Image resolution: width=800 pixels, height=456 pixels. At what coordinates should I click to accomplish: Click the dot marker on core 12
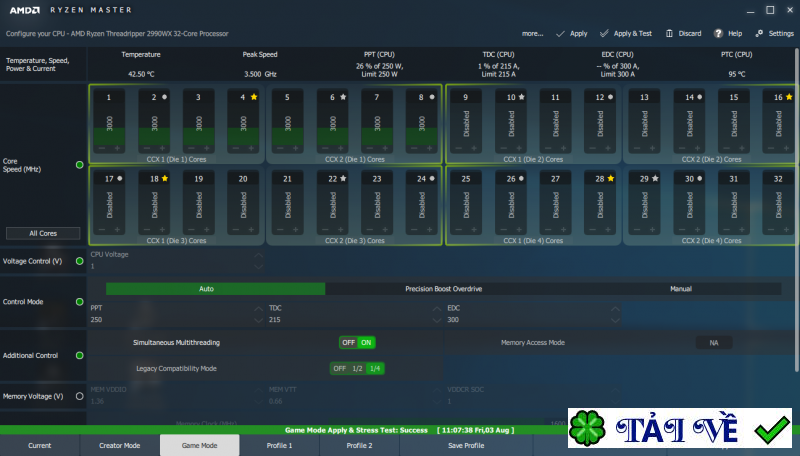tap(611, 97)
